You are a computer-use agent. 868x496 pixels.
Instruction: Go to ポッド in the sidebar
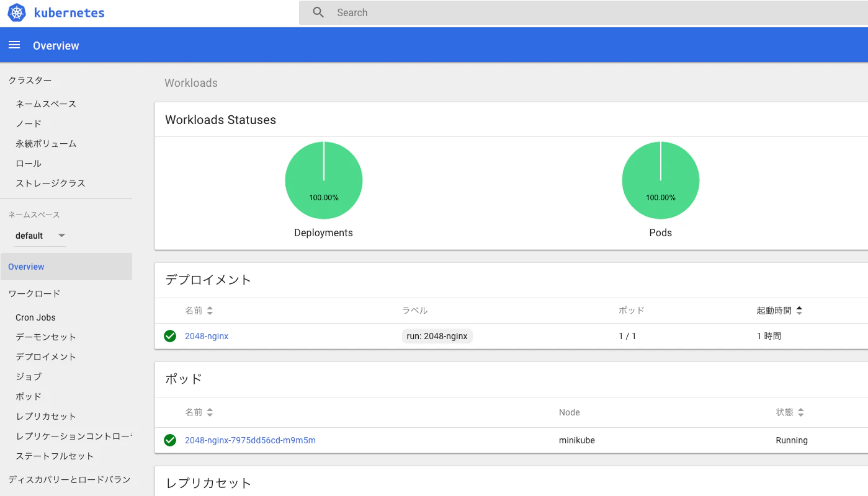pos(29,396)
